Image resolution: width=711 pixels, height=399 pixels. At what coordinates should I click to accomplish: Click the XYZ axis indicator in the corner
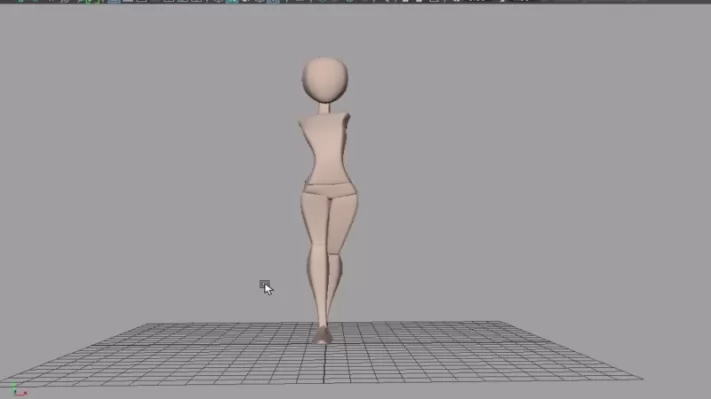tap(19, 390)
